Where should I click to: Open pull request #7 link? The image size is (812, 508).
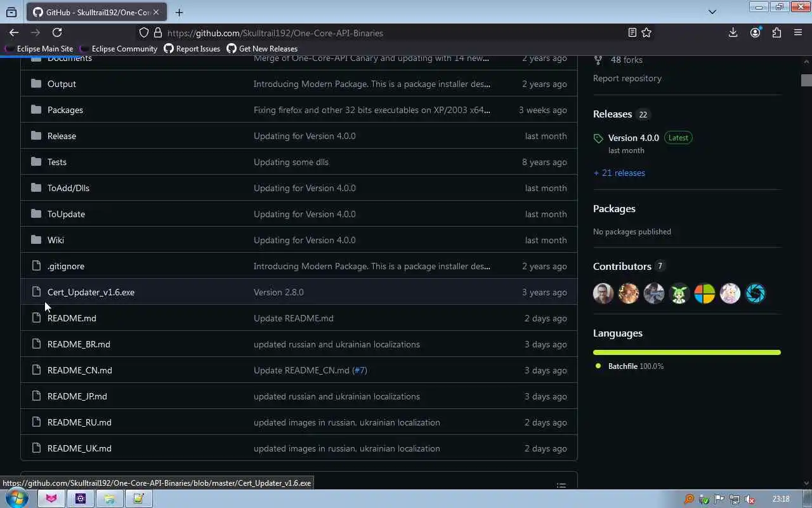tap(360, 370)
